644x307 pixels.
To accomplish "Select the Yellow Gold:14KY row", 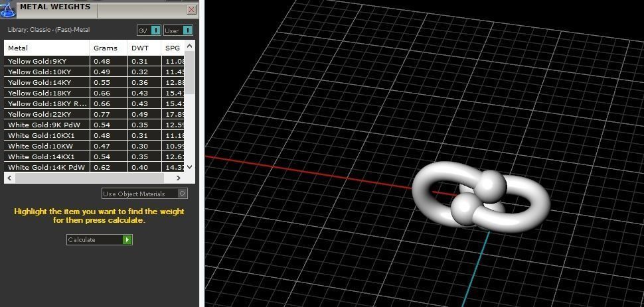I will (94, 82).
